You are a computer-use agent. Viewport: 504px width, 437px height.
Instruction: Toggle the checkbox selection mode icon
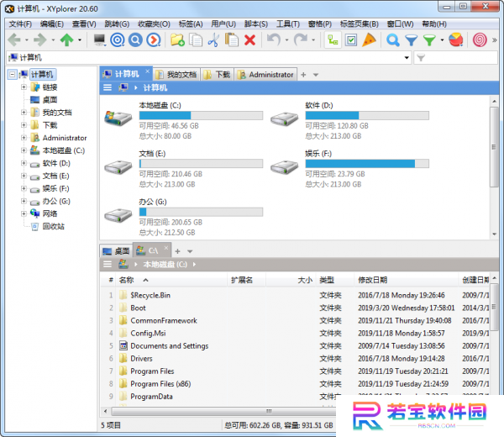351,39
